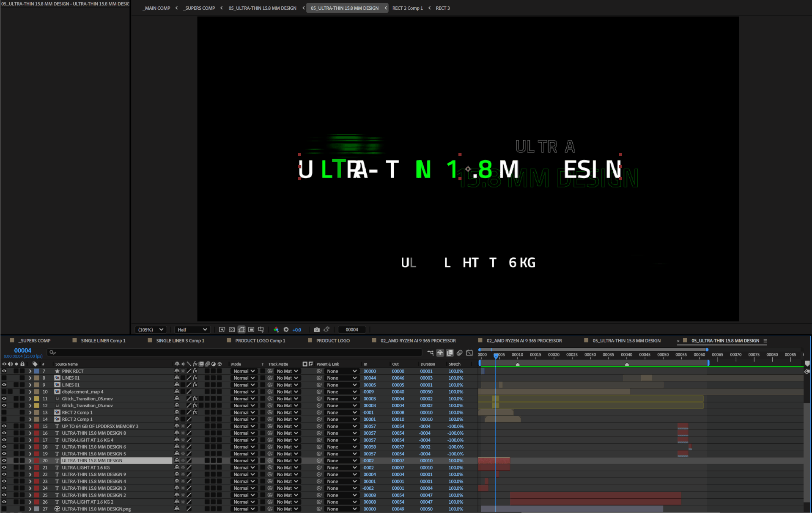
Task: Enable the motion blur switch in timeline header
Action: point(460,353)
